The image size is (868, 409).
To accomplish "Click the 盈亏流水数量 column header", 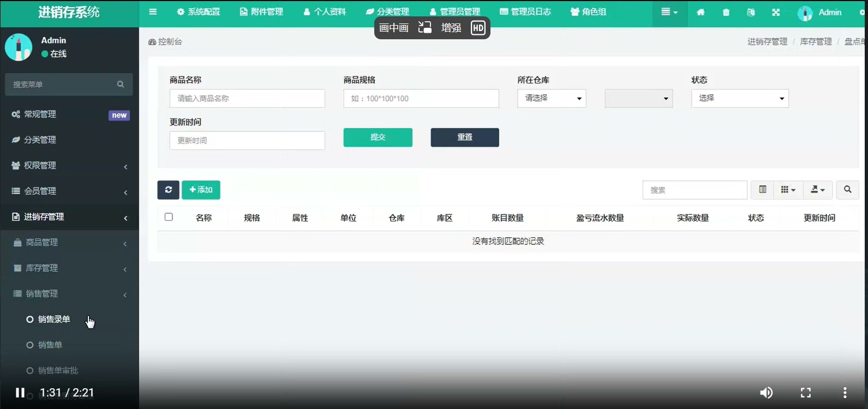I will click(600, 218).
